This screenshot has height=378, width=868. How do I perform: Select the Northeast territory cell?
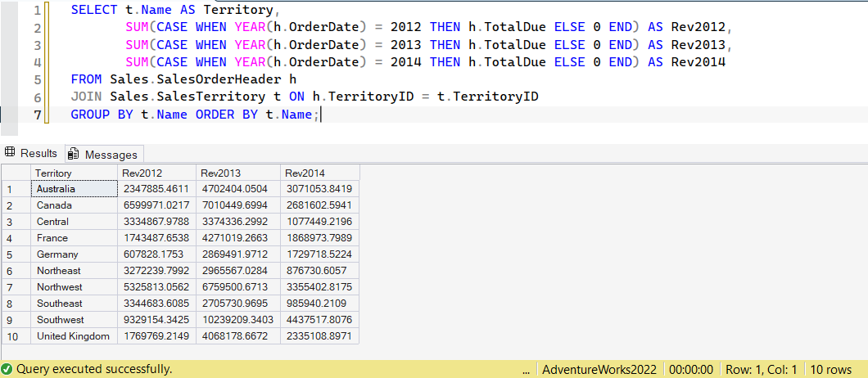74,271
